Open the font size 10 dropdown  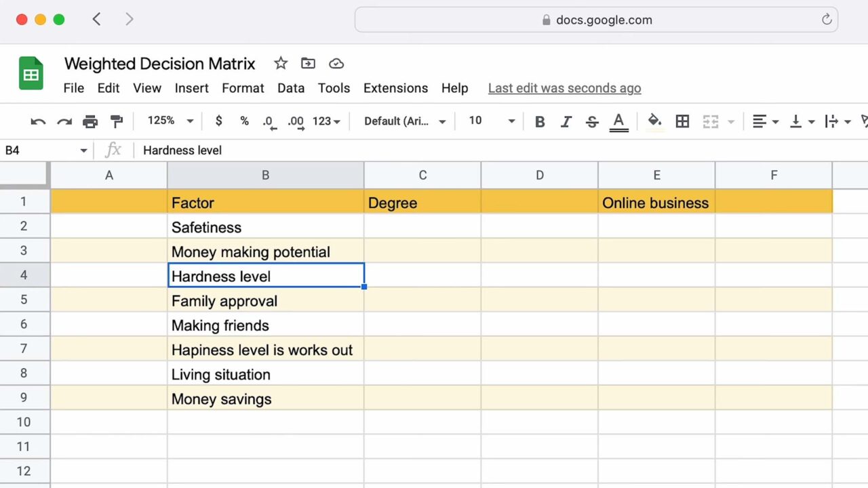coord(492,121)
